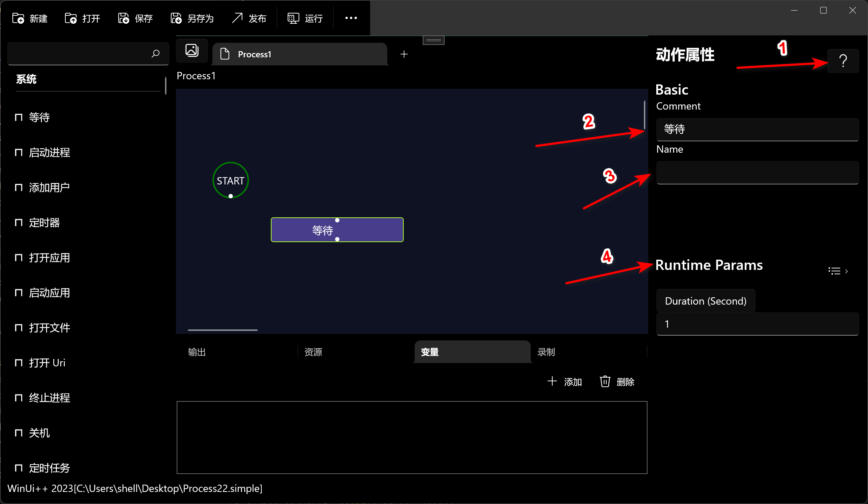Screen dimensions: 868x504
Task: Open the three-dots overflow menu
Action: pos(351,18)
